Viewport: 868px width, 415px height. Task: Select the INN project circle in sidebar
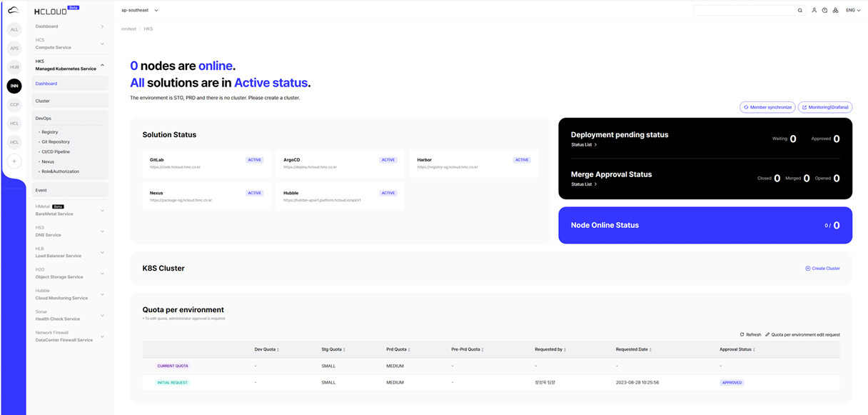pos(14,86)
